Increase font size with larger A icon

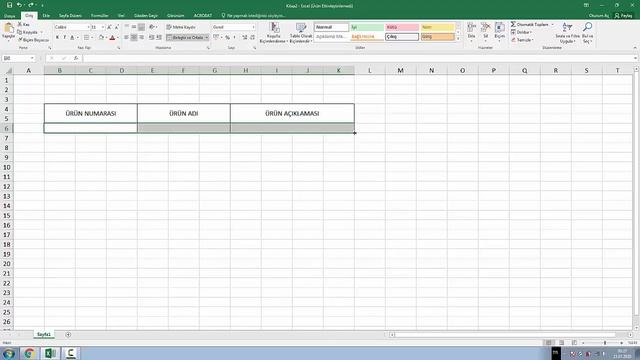tap(109, 27)
